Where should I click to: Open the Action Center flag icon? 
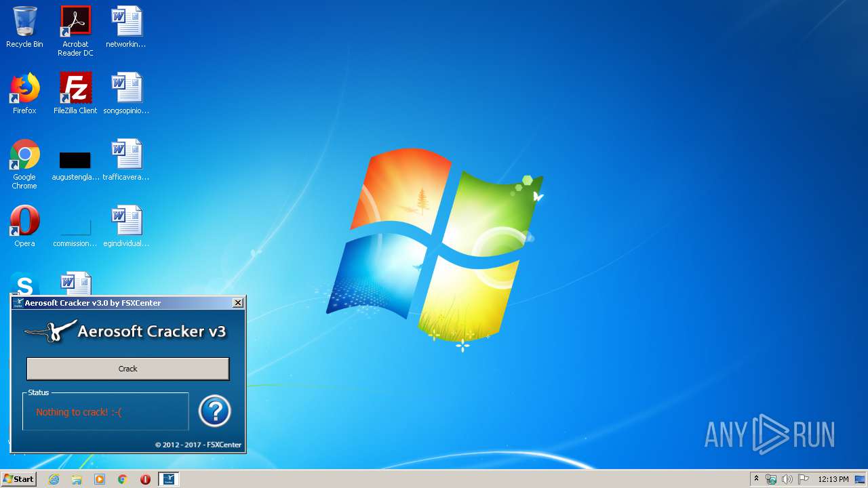click(803, 479)
